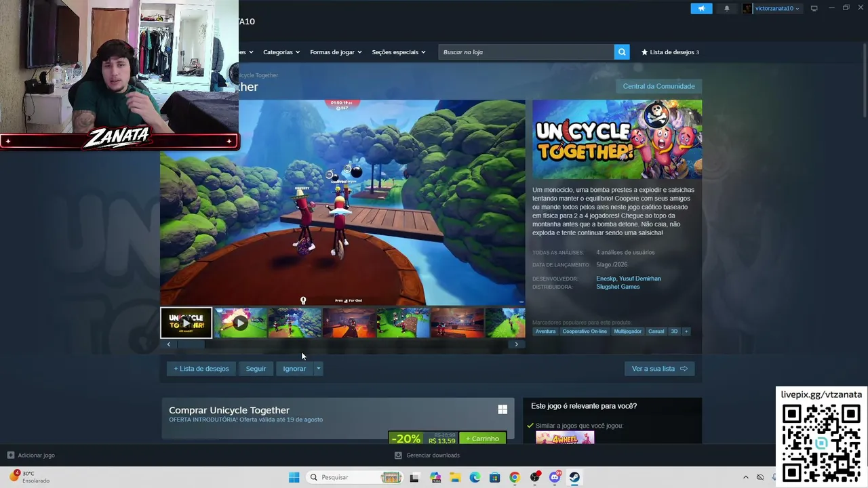Image resolution: width=868 pixels, height=488 pixels.
Task: Open Microsoft Store from the taskbar
Action: tap(495, 477)
